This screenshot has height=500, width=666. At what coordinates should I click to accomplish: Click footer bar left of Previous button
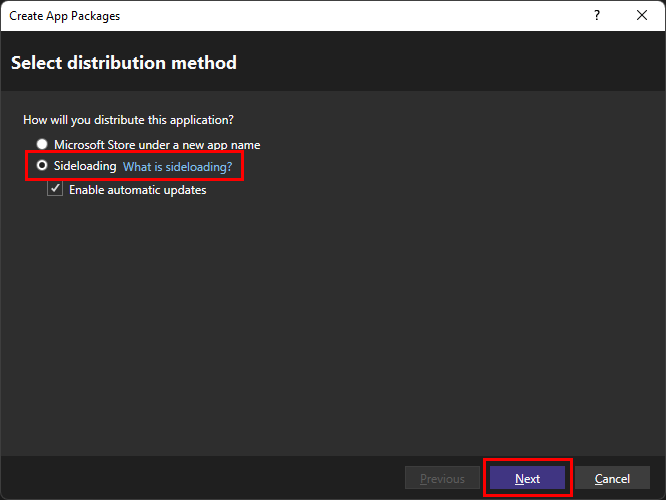point(200,478)
